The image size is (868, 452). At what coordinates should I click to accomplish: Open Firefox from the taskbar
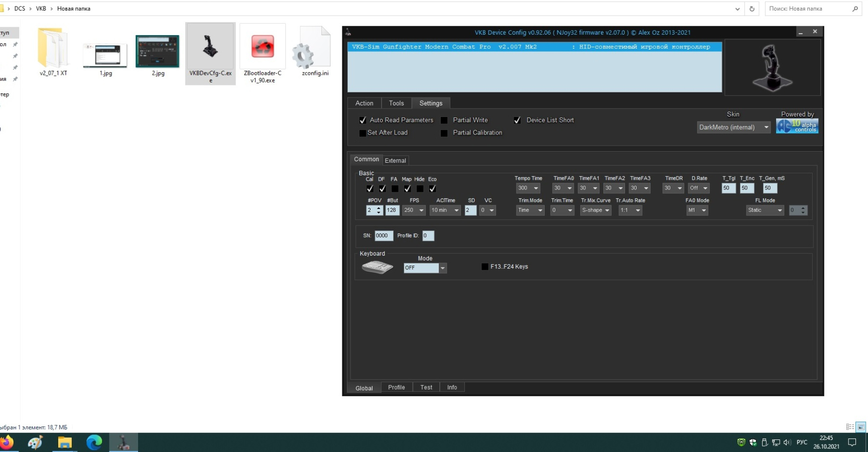[7, 442]
